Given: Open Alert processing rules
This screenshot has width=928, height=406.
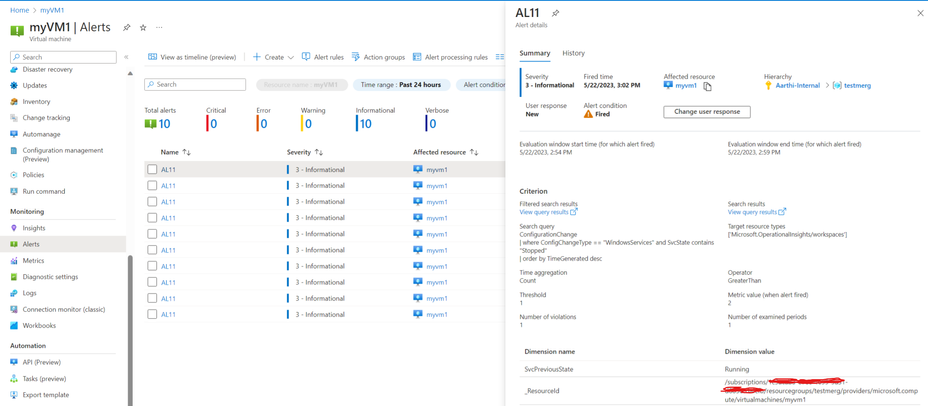Looking at the screenshot, I should pos(450,57).
